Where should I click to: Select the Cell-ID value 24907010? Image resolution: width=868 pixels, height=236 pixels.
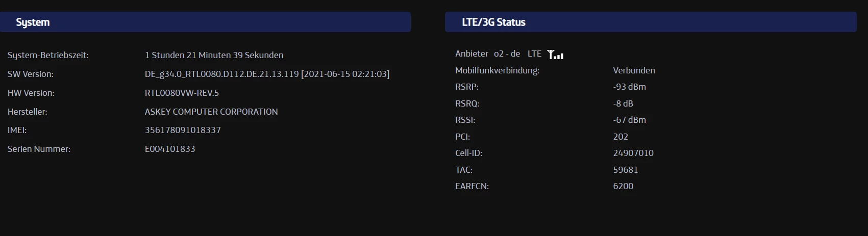tap(633, 153)
